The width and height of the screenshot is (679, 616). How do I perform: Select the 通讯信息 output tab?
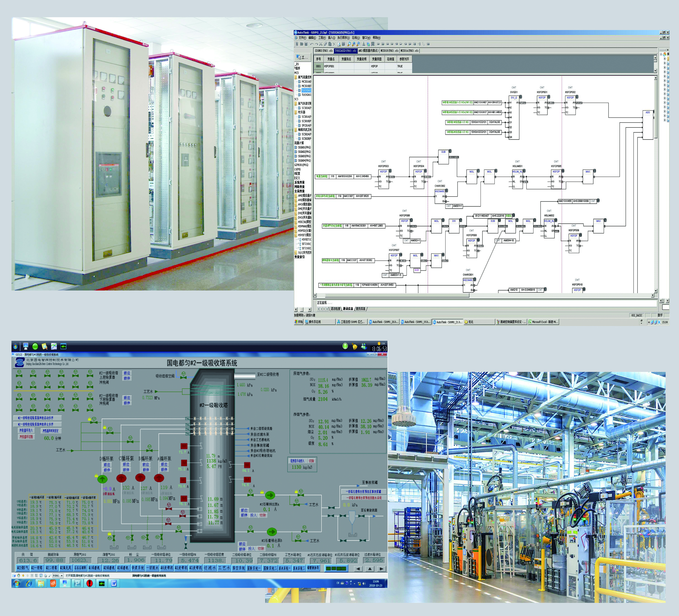pyautogui.click(x=348, y=309)
